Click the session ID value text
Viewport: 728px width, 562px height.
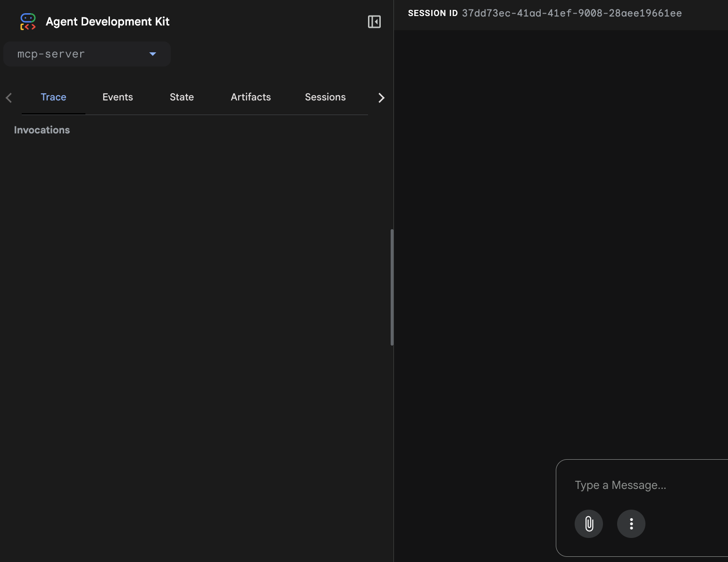click(x=571, y=13)
